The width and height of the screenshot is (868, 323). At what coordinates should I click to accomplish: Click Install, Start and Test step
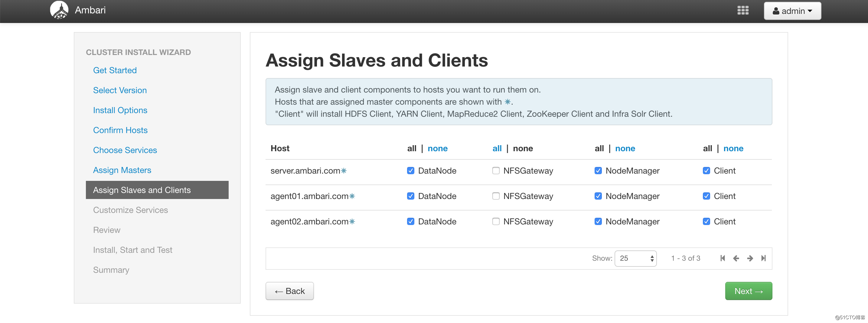132,250
